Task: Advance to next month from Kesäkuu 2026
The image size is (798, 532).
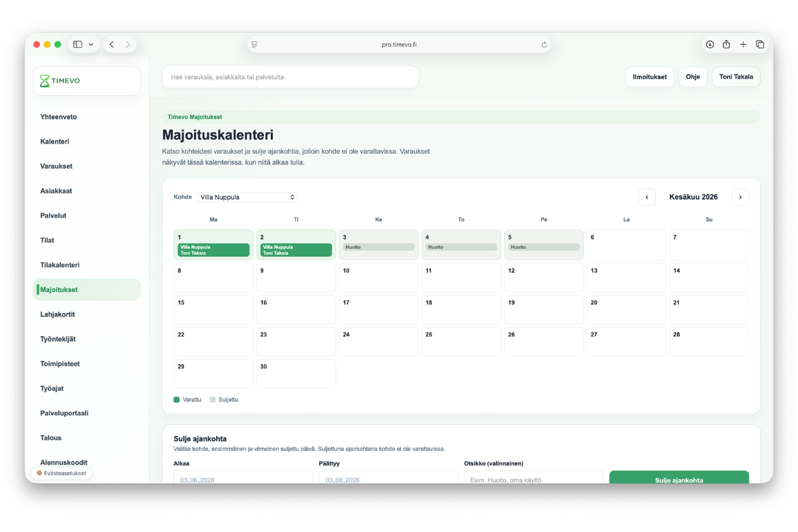Action: [x=740, y=198]
